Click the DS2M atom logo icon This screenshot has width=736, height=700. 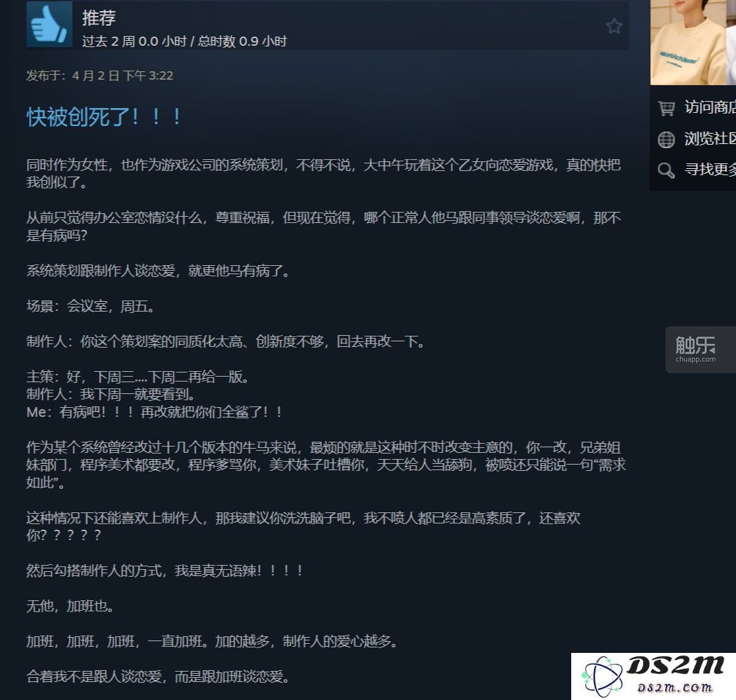click(x=602, y=676)
